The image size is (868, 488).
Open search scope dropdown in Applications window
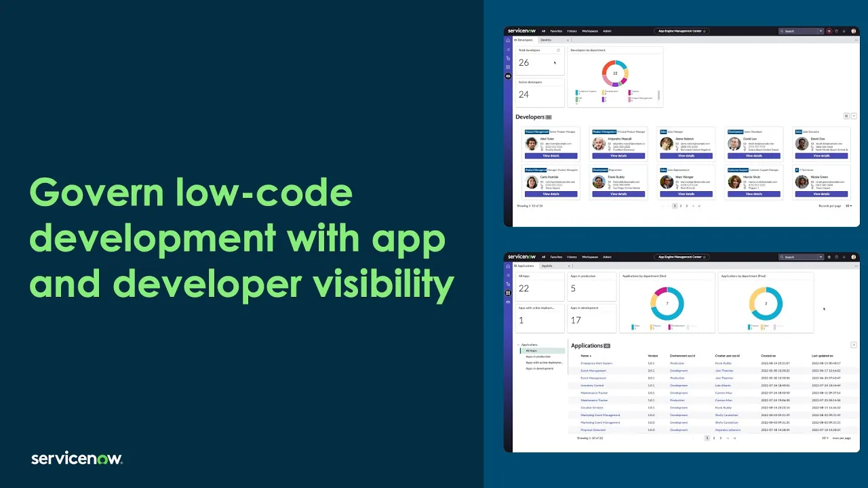821,257
